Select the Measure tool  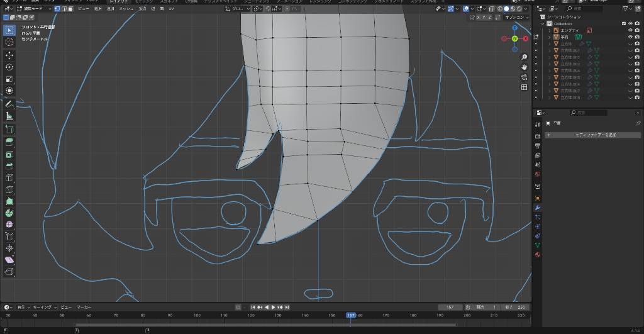(x=9, y=116)
